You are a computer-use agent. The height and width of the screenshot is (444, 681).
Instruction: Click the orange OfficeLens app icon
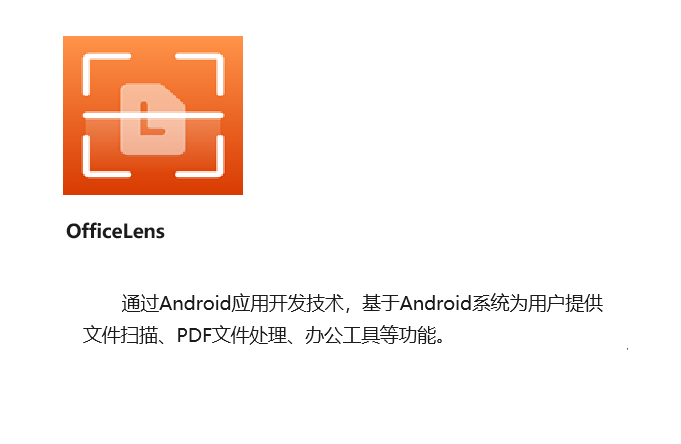click(153, 115)
